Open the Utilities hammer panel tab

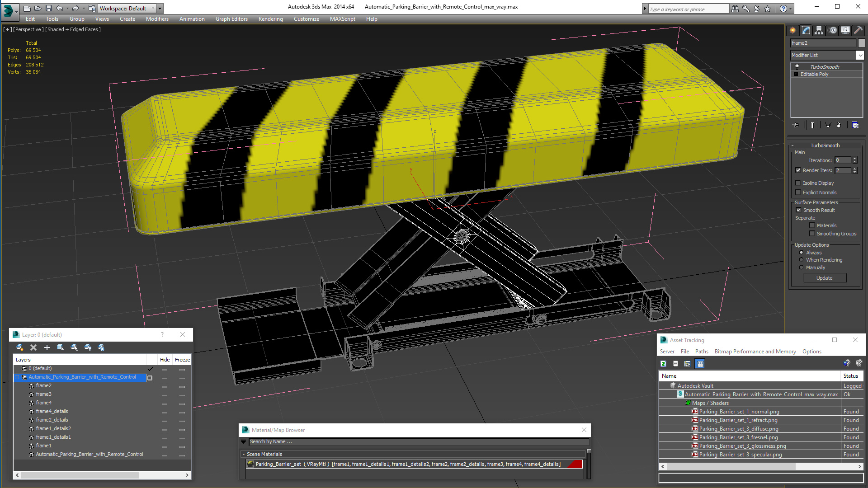858,30
